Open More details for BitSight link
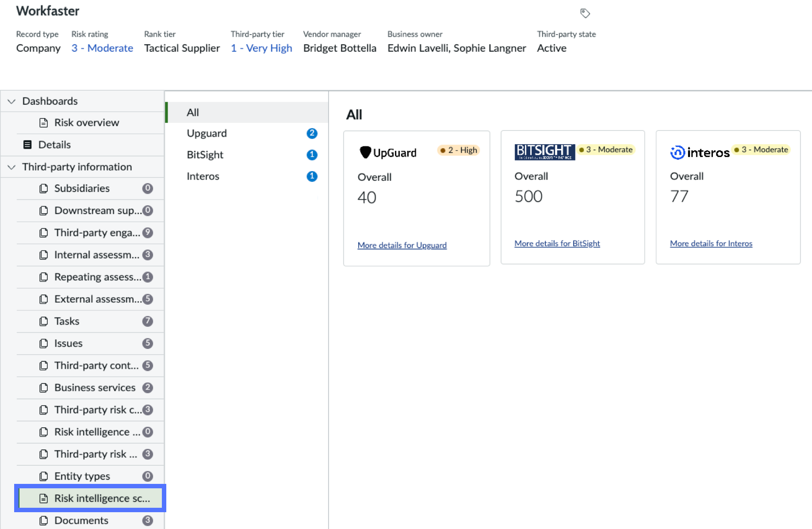This screenshot has height=529, width=812. pos(557,243)
